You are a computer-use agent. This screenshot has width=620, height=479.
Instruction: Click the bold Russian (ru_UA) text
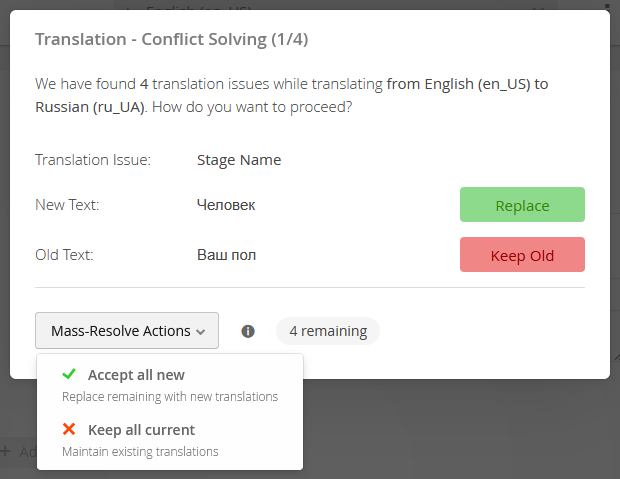(x=90, y=107)
